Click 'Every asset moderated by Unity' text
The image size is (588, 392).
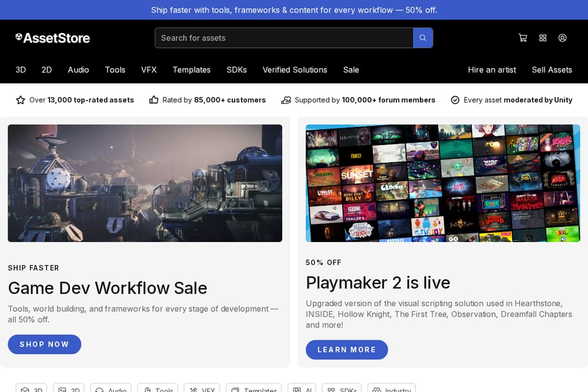pyautogui.click(x=518, y=100)
